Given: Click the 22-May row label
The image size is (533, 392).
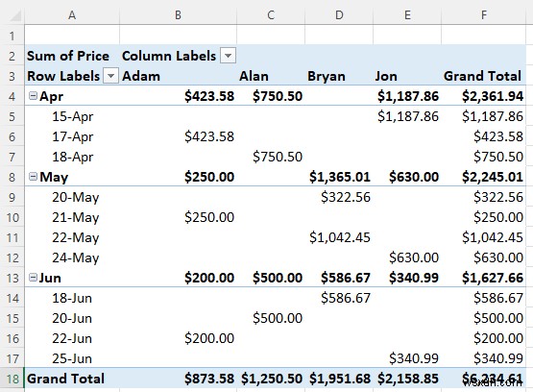Looking at the screenshot, I should coord(76,237).
